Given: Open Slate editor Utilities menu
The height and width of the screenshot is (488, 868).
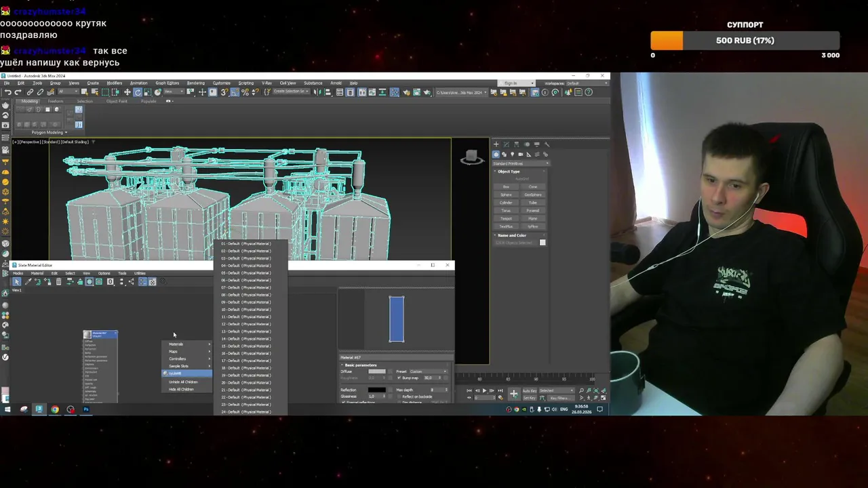Looking at the screenshot, I should point(140,273).
